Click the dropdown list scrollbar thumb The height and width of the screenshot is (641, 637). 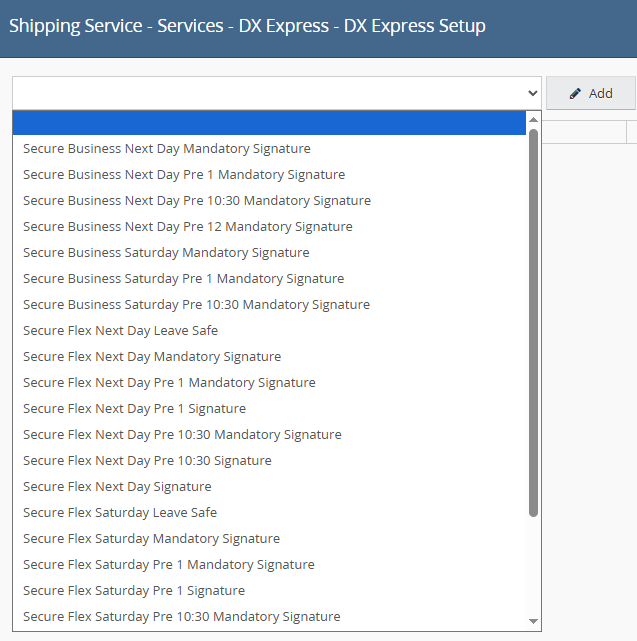534,320
